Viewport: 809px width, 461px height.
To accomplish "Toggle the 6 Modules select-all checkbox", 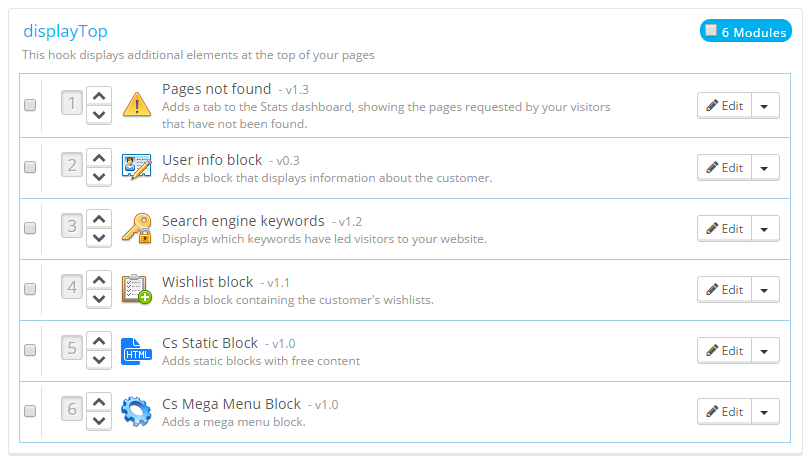I will click(711, 31).
